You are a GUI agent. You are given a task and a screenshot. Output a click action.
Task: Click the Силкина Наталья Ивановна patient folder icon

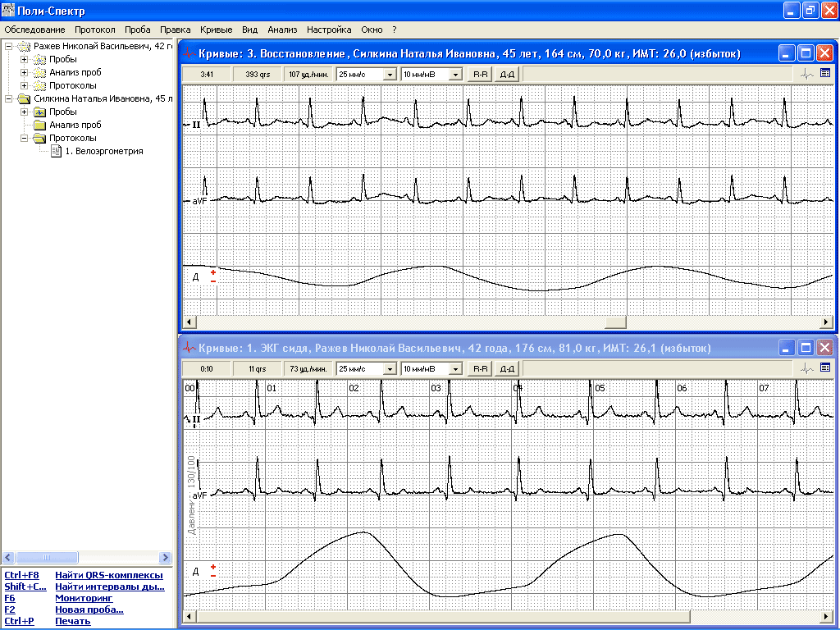click(x=24, y=98)
